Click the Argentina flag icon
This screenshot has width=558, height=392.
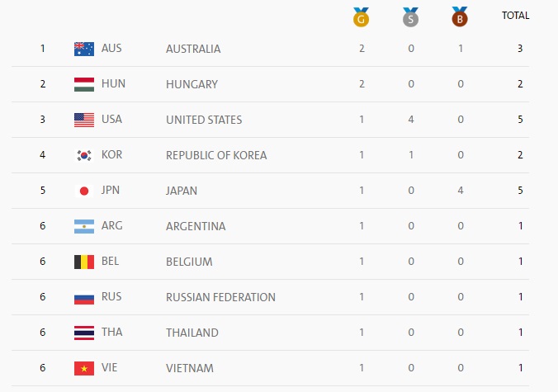pos(84,226)
